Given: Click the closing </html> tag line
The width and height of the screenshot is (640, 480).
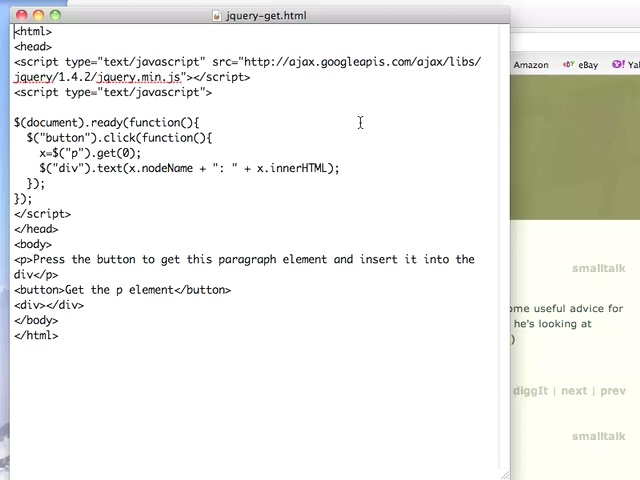Looking at the screenshot, I should (x=36, y=336).
